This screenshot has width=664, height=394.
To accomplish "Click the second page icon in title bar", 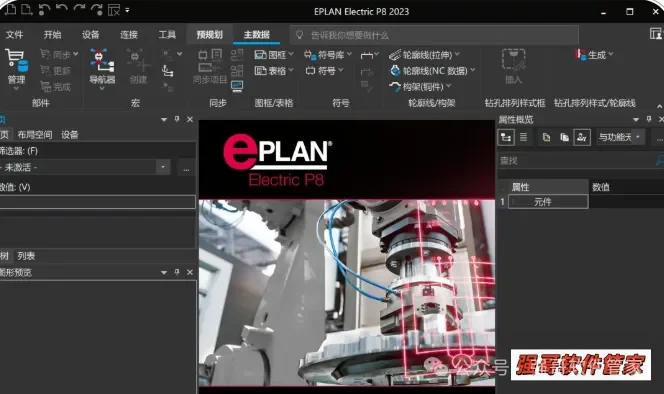I will tap(27, 9).
